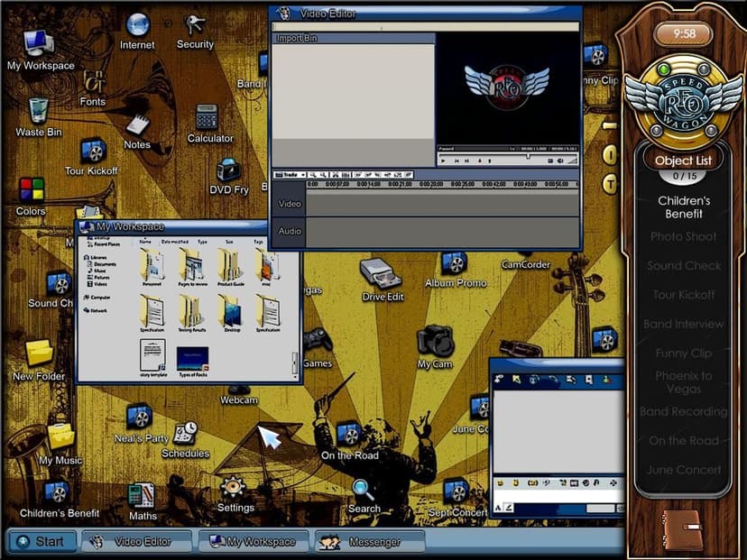Switch to Video Editor taskbar button

pos(137,541)
